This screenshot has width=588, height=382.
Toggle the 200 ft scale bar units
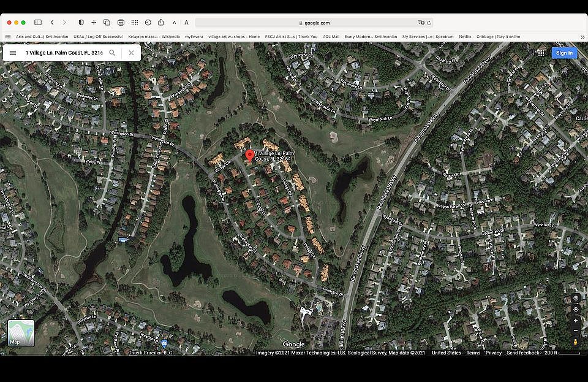click(x=562, y=353)
